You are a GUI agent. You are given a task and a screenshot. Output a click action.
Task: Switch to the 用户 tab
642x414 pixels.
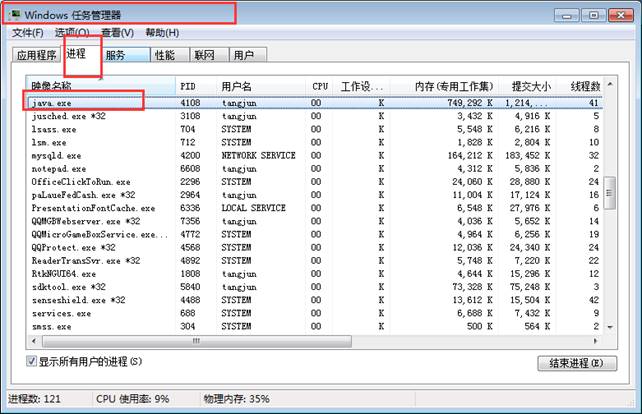[x=248, y=55]
